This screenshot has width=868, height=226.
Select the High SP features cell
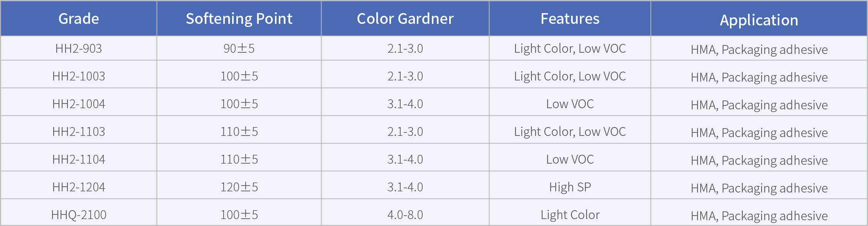[x=570, y=187]
